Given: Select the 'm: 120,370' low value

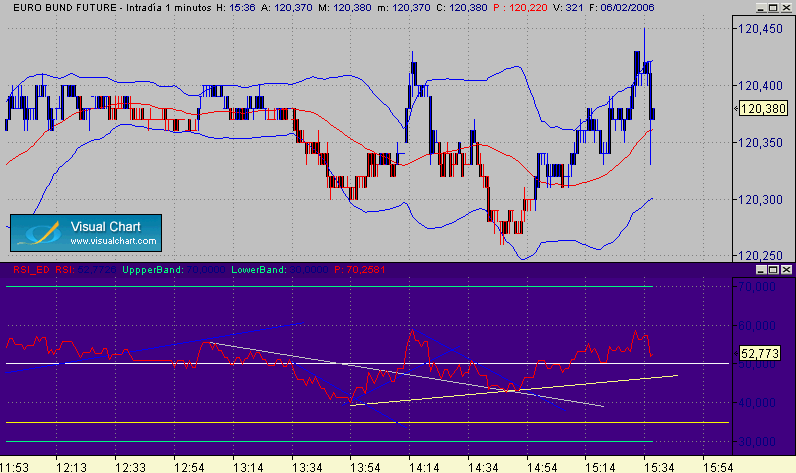Looking at the screenshot, I should coord(404,8).
